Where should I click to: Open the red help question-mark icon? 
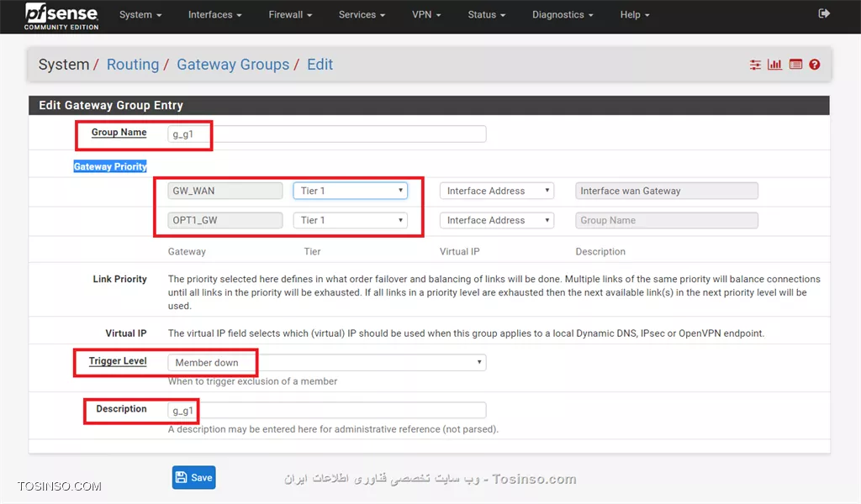814,65
